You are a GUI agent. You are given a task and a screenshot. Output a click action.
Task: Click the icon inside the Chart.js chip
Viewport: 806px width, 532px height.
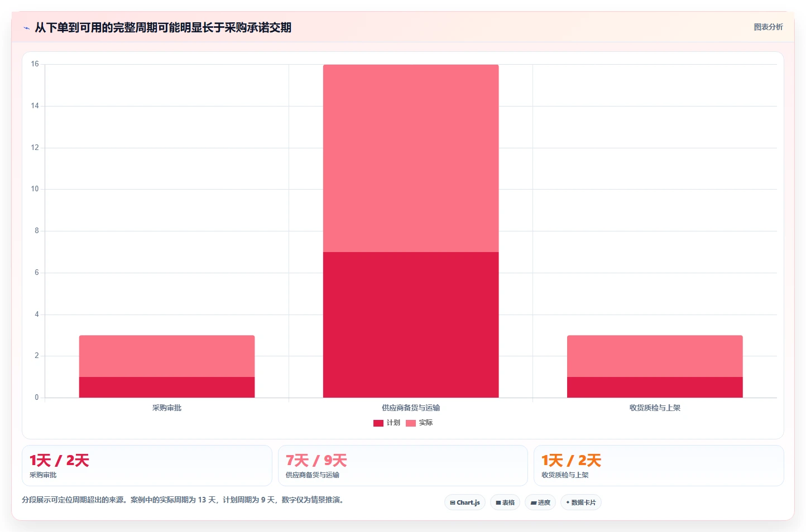point(452,503)
